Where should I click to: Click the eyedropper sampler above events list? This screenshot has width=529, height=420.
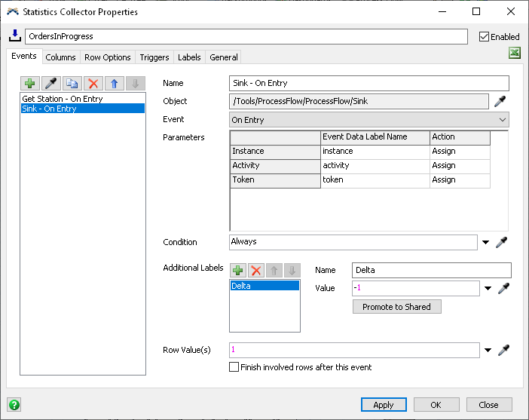tap(51, 84)
